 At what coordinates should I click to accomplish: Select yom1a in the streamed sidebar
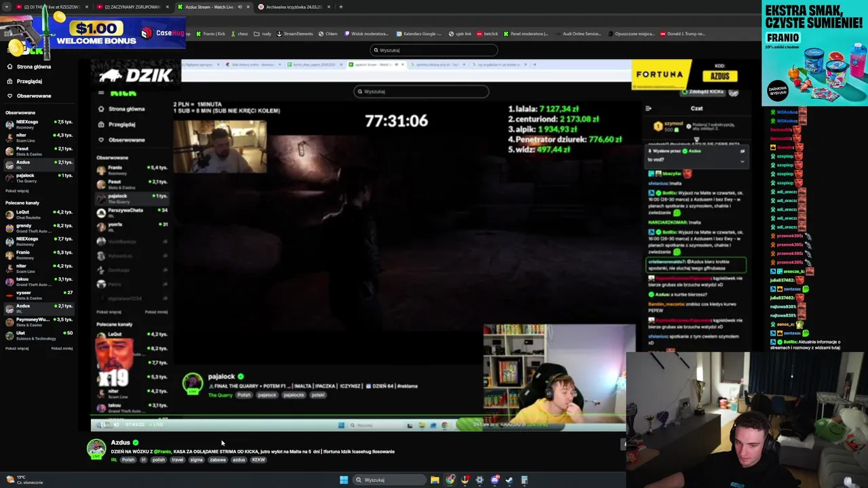point(132,227)
